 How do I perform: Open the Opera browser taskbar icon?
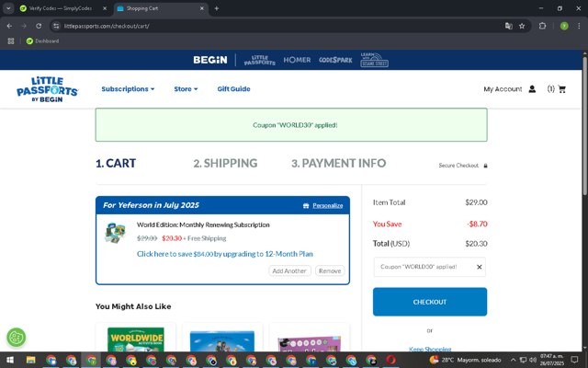(390, 360)
